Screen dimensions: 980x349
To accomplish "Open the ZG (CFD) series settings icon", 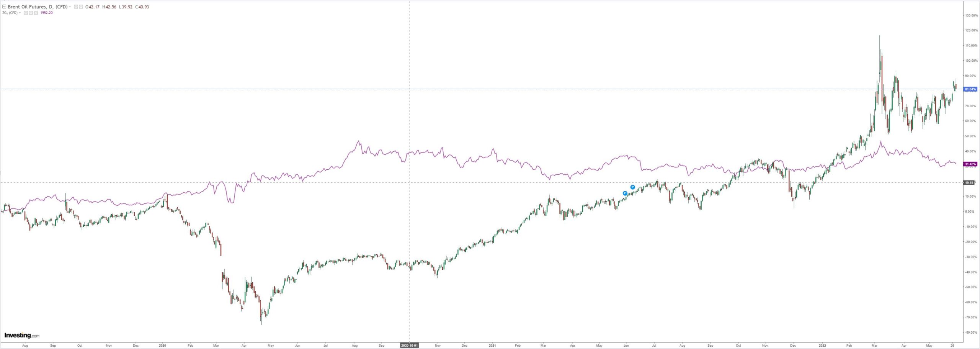I will click(x=31, y=13).
